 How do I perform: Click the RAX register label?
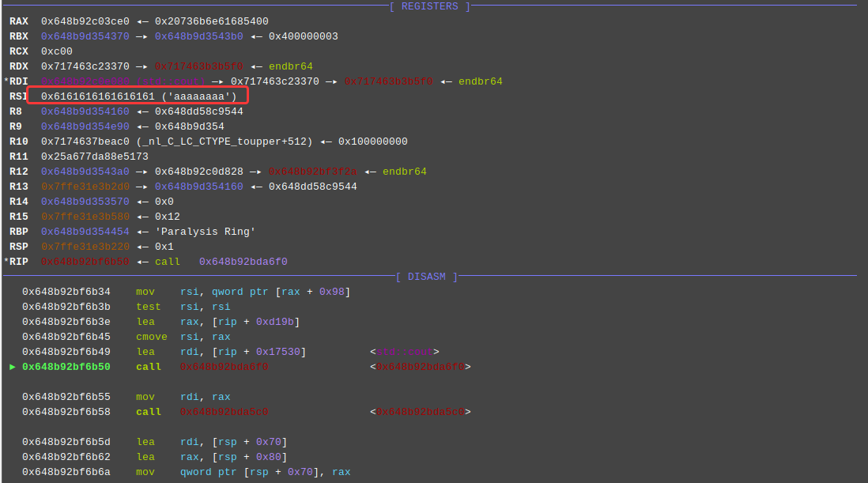[19, 21]
